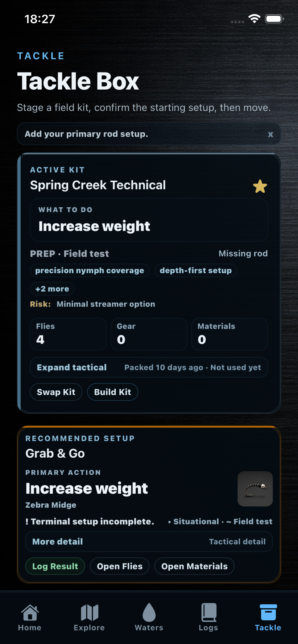Image resolution: width=298 pixels, height=644 pixels.
Task: Select the Tackle box icon
Action: (x=268, y=613)
